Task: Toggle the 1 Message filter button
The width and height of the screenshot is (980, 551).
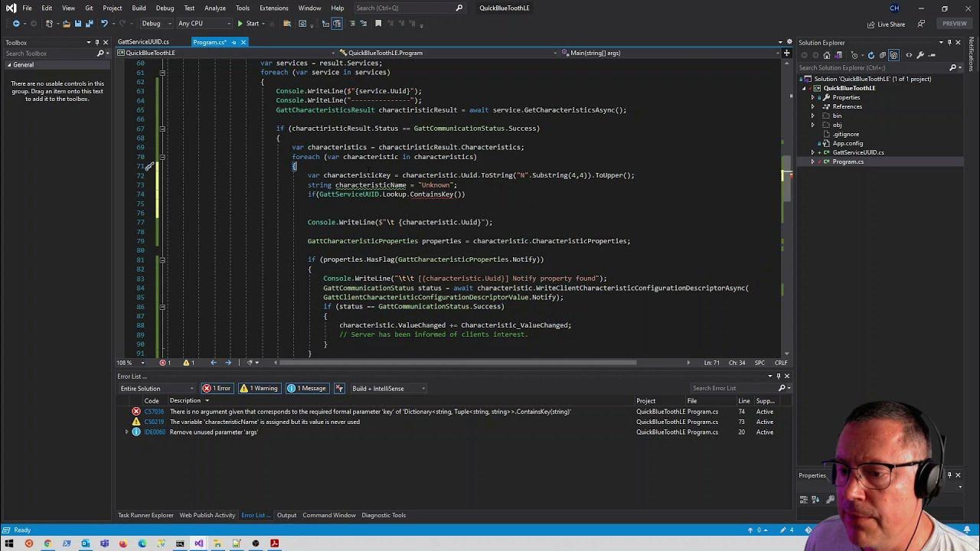Action: point(307,388)
